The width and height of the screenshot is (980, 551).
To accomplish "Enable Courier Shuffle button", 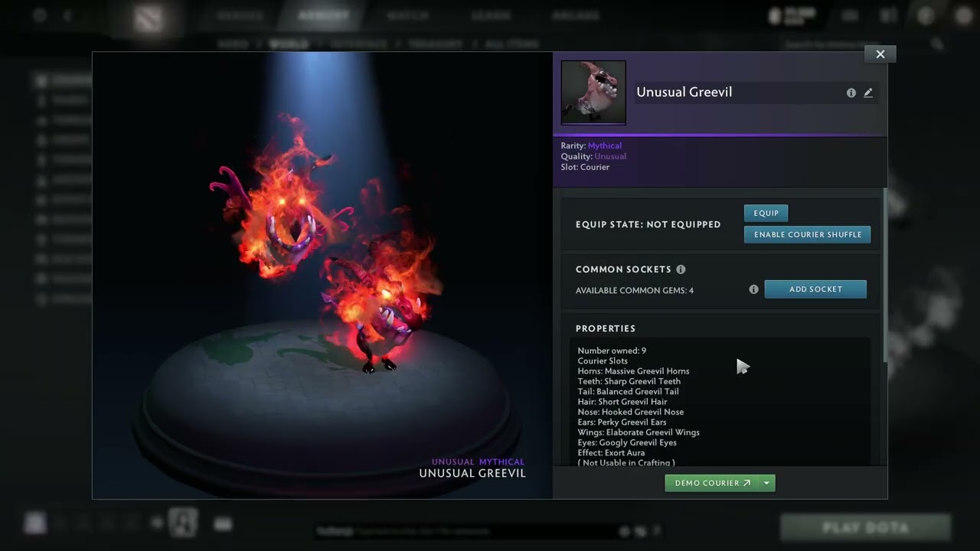I will (808, 234).
